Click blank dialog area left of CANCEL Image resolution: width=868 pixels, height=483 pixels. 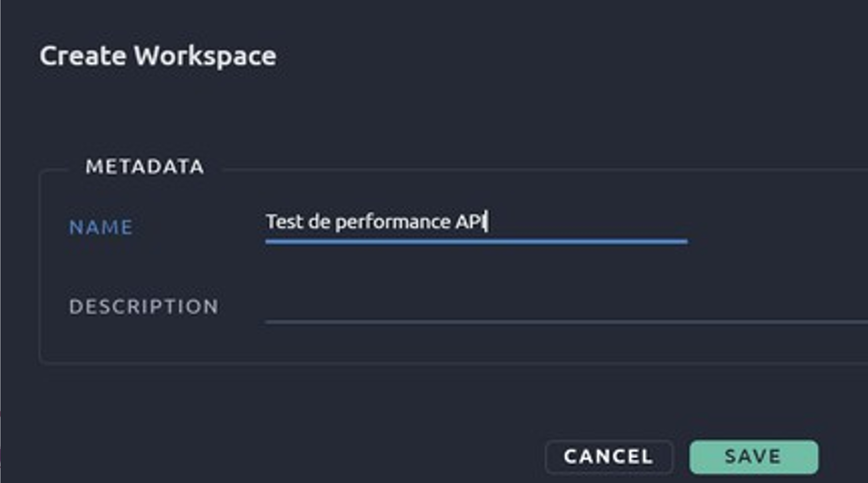click(x=286, y=457)
